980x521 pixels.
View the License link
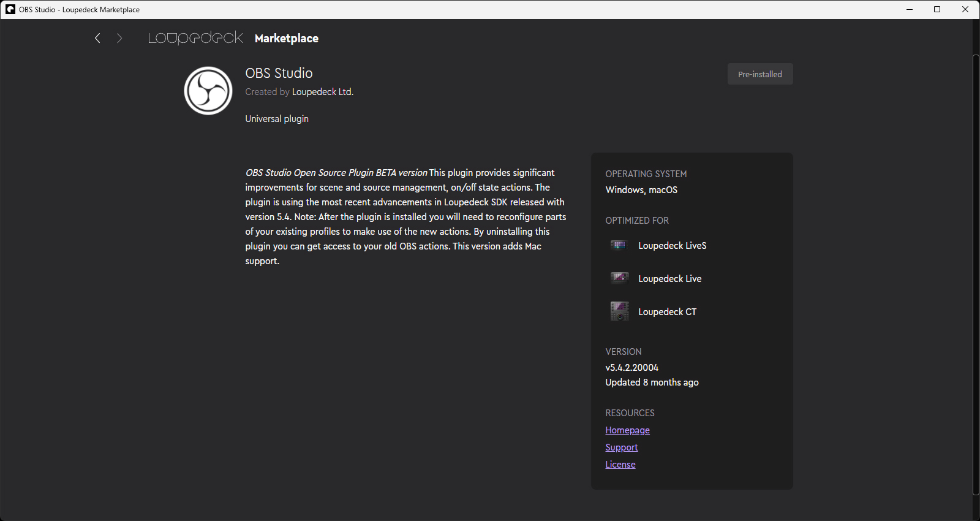[620, 465]
